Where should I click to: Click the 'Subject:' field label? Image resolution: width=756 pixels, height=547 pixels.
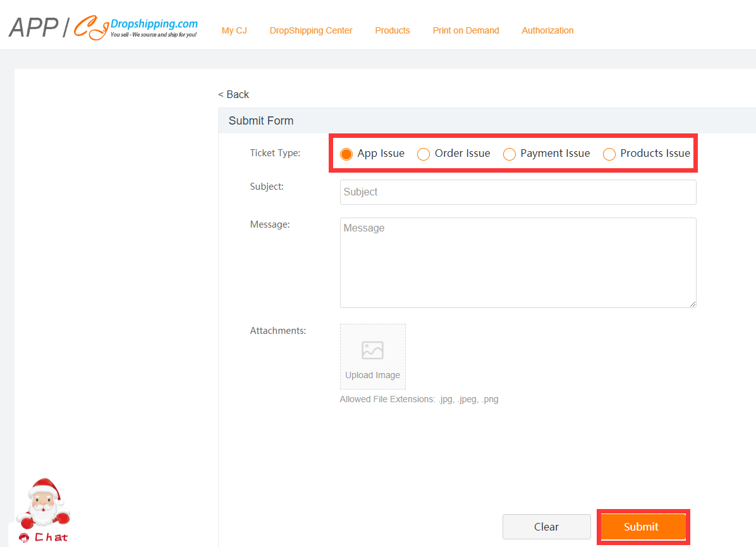coord(267,187)
